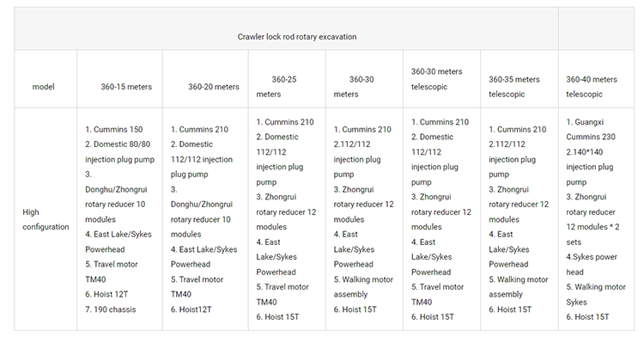Select '5. Walking motor Sykes' entry

[x=596, y=294]
